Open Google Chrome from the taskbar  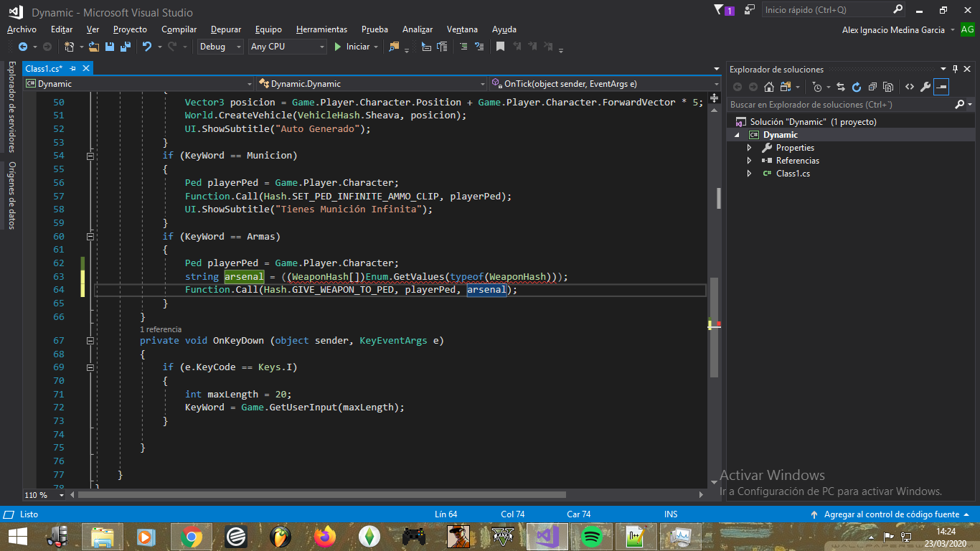point(191,536)
